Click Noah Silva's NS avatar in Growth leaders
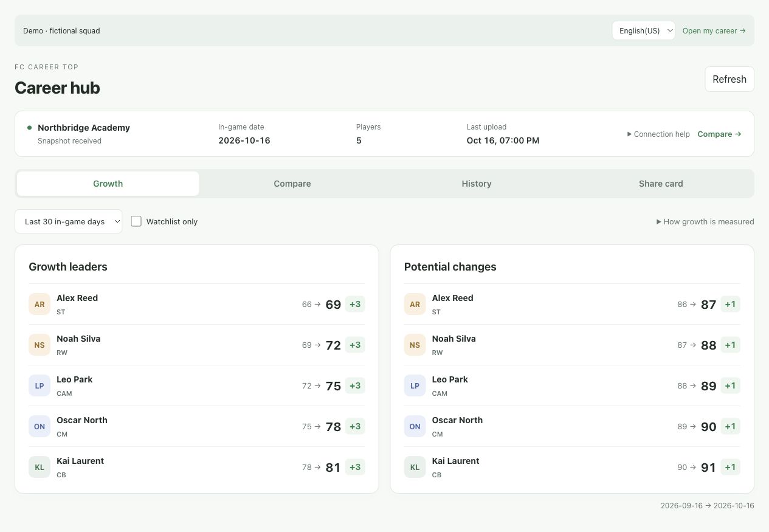Screen dimensions: 769x532 tap(40, 345)
